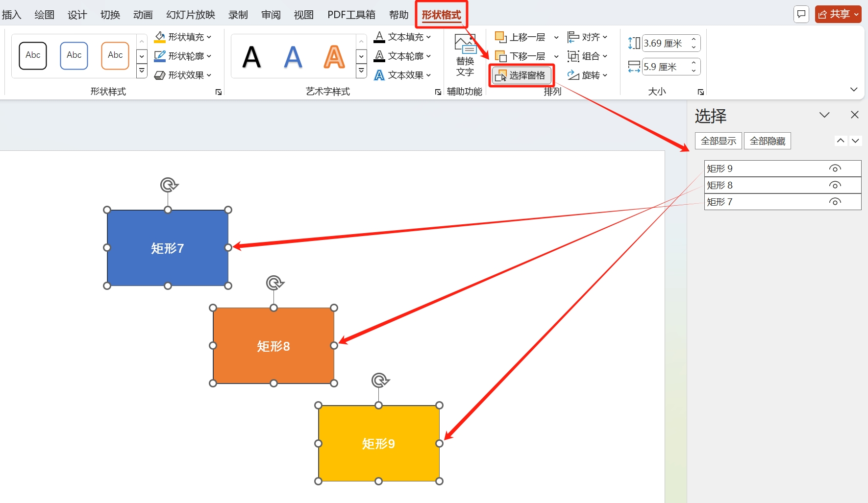Click Bring Forward (上移一层) icon
Image resolution: width=868 pixels, height=503 pixels.
(500, 37)
